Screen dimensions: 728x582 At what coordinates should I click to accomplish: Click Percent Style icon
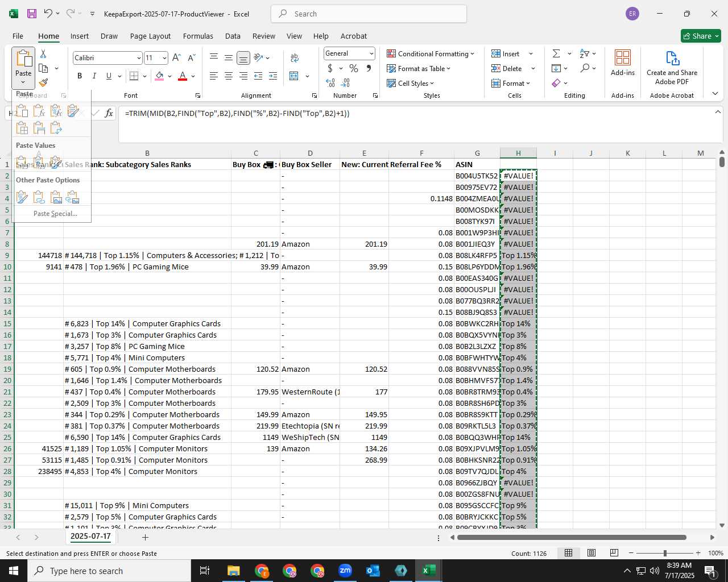pos(354,68)
